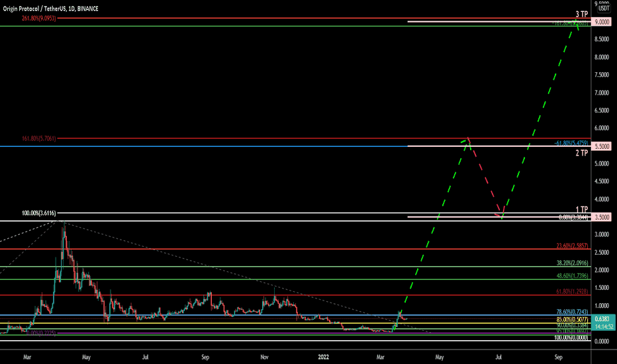Click the 4.0000 price axis value
617x364 pixels.
[x=602, y=199]
